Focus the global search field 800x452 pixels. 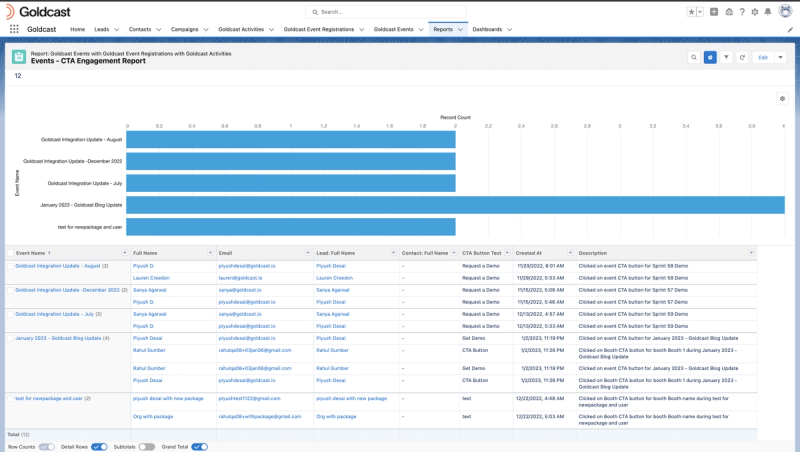[x=386, y=12]
